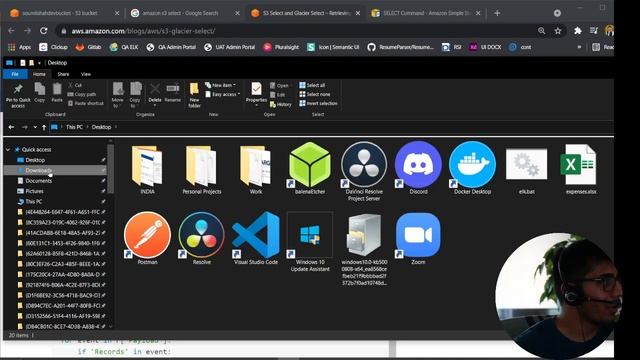Viewport: 640px width, 360px height.
Task: Click the Chrome extensions puzzle icon
Action: tap(578, 31)
